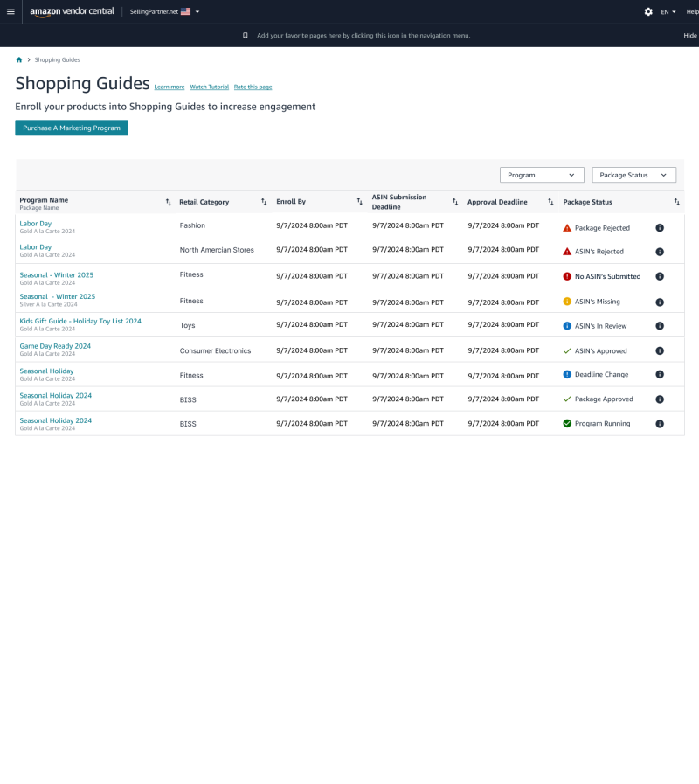This screenshot has width=699, height=784.
Task: Sort table by Retail Category column
Action: 264,202
